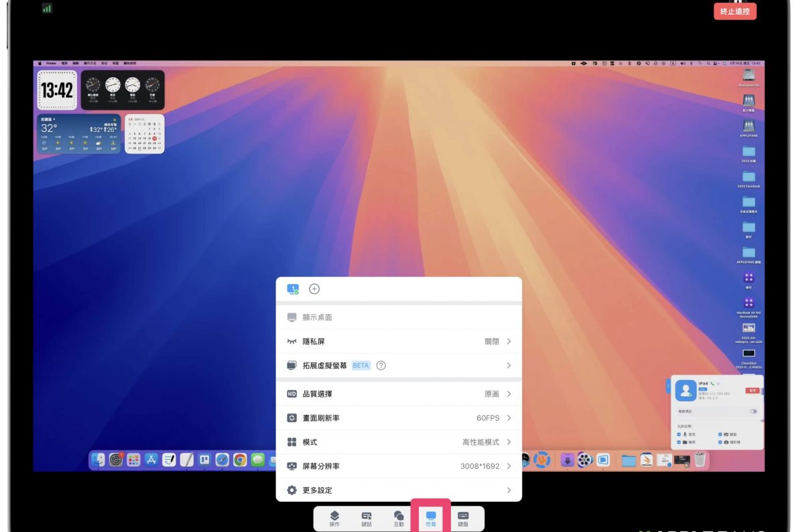Click the 鍵盤 (keyboard) toolbar icon
Image resolution: width=798 pixels, height=532 pixels.
[x=463, y=517]
